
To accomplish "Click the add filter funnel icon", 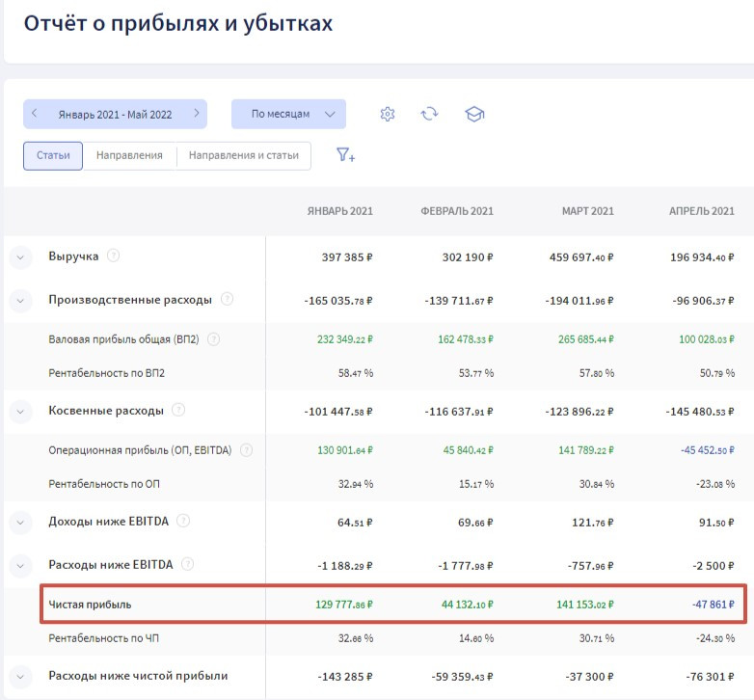I will tap(345, 155).
